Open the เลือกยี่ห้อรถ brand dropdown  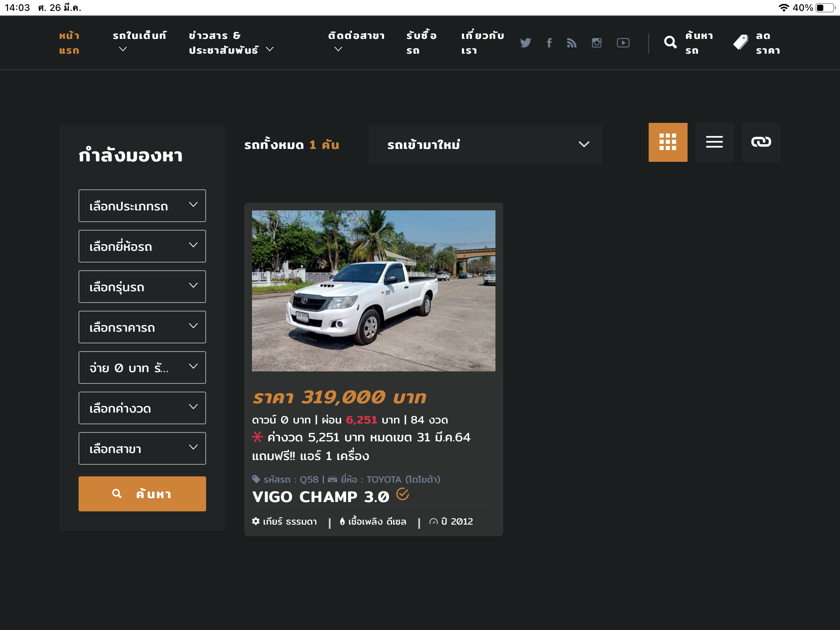pos(142,246)
